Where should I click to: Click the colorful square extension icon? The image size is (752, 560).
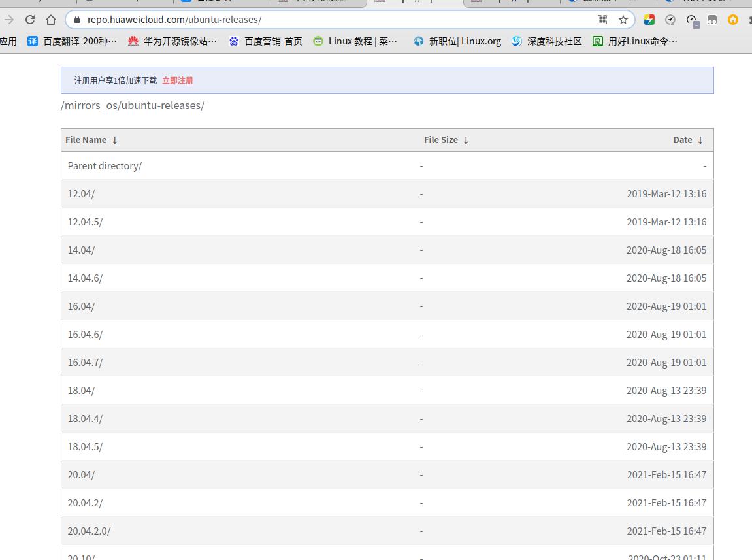tap(649, 20)
